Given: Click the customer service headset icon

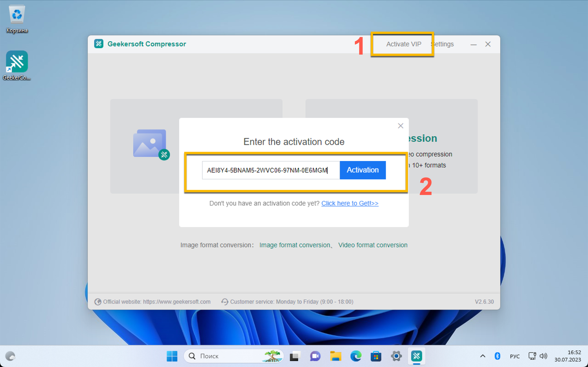Looking at the screenshot, I should point(225,302).
